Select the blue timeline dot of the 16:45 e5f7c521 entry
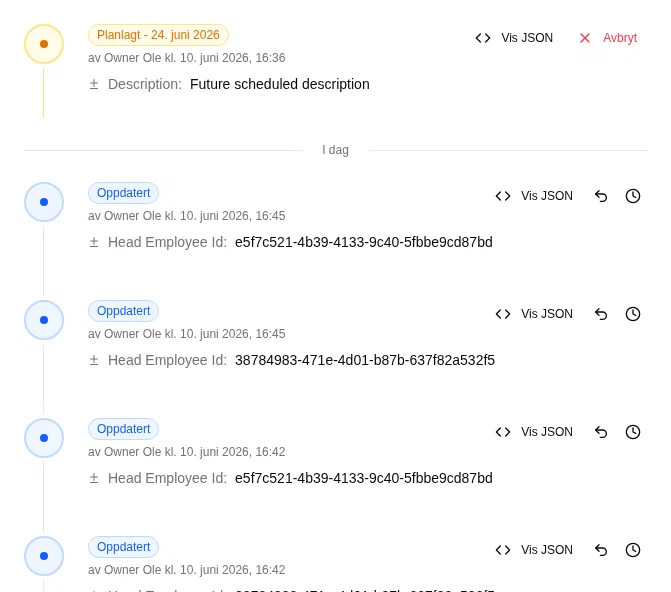This screenshot has width=671, height=592. pos(44,202)
